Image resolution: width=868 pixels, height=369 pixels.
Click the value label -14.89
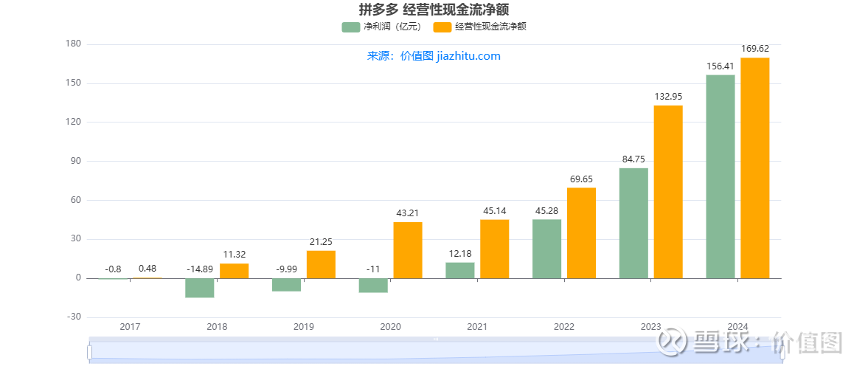[200, 269]
